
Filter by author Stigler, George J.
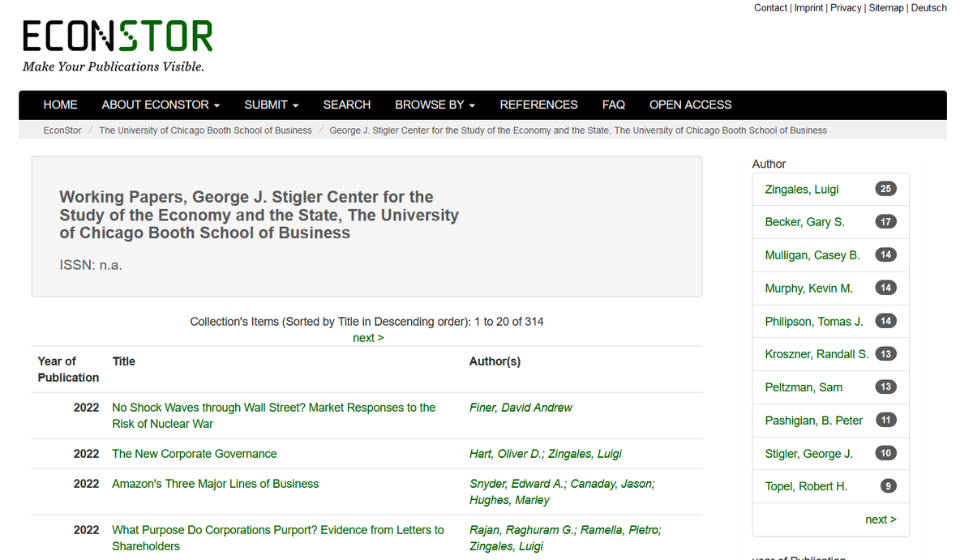(x=808, y=454)
